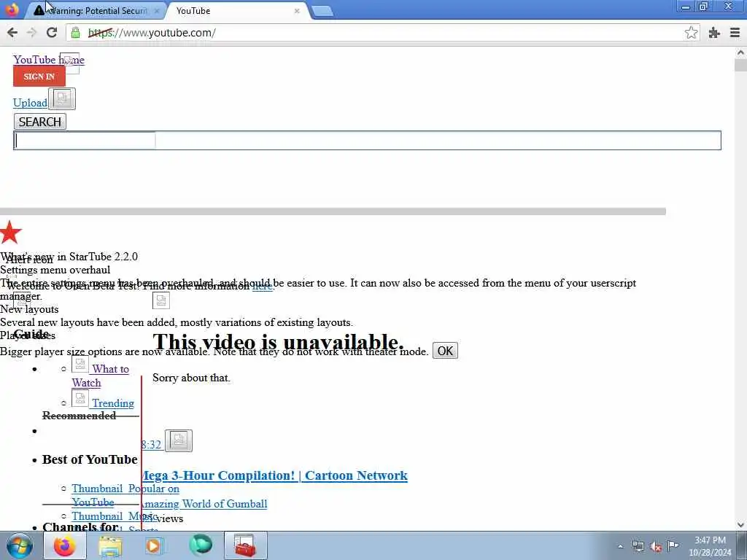Click the taskbar clock showing 3:47 PM
747x560 pixels.
pos(710,546)
